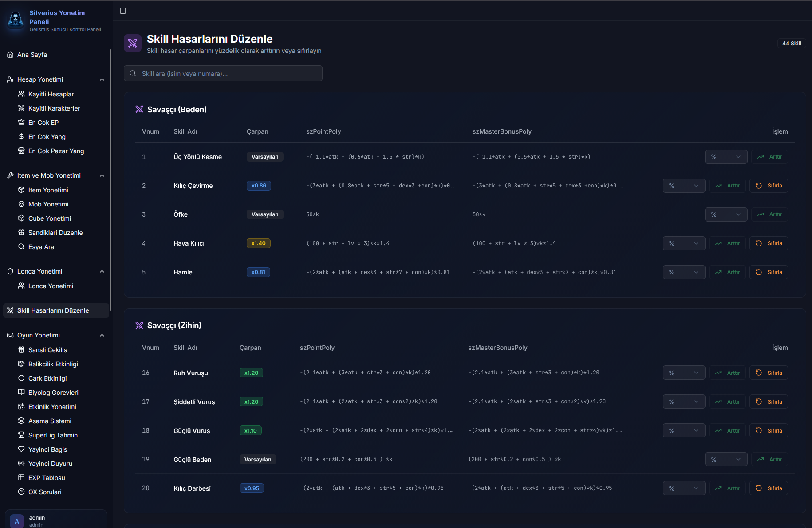Image resolution: width=812 pixels, height=528 pixels.
Task: Click the crossed swords page header icon
Action: [x=133, y=43]
